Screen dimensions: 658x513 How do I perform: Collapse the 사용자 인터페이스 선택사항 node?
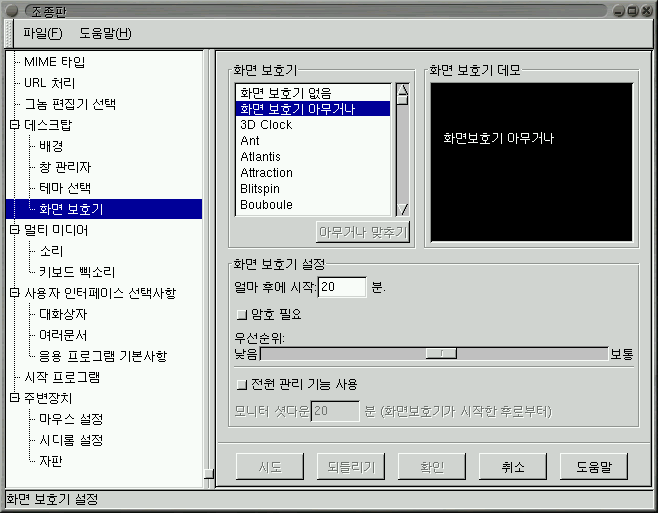[14, 293]
